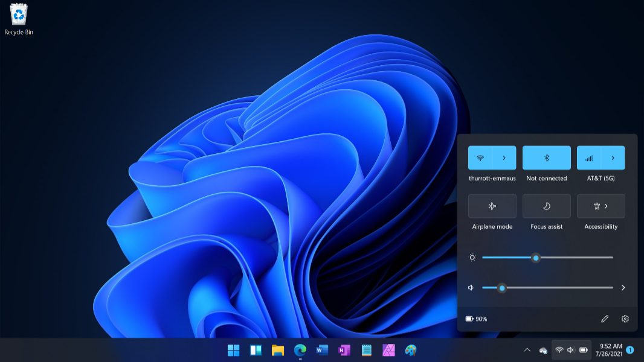
Task: Open Microsoft Edge from the taskbar
Action: click(x=300, y=350)
